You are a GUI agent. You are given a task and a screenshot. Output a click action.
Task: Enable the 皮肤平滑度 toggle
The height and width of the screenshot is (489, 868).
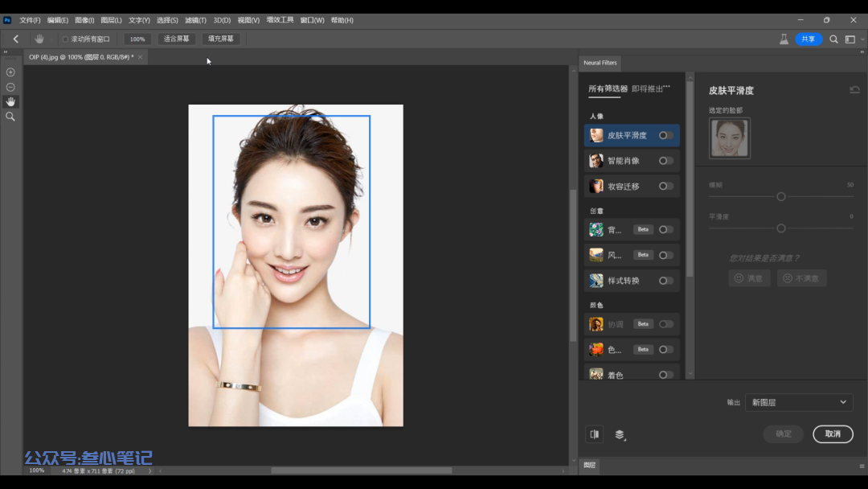coord(666,135)
